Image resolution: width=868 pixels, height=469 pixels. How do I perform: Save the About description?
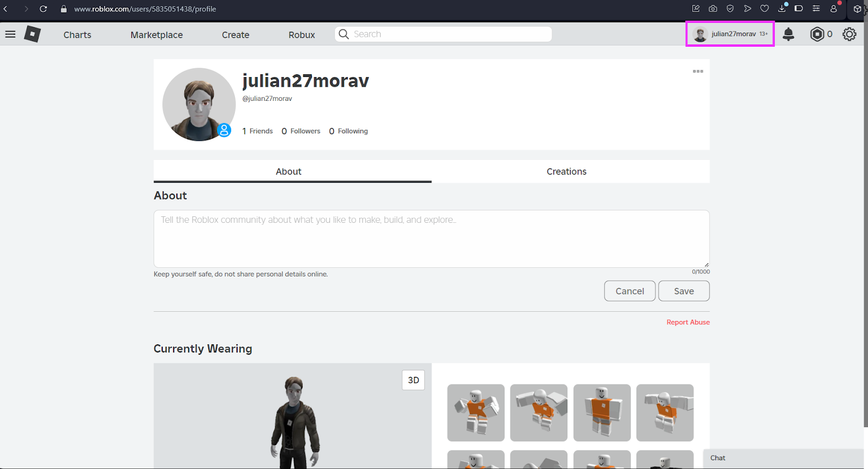coord(684,291)
